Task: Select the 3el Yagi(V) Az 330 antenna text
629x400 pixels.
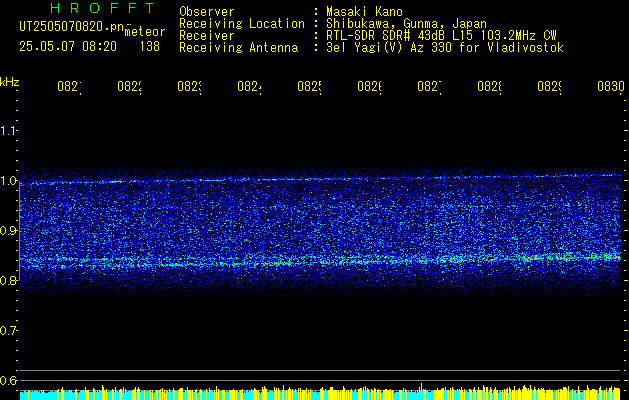Action: [445, 48]
